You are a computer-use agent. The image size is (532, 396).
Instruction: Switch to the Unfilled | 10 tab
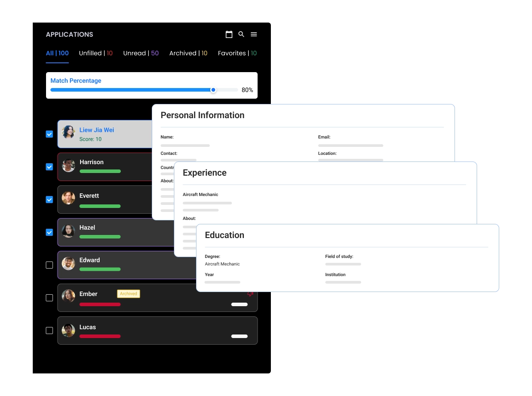pyautogui.click(x=96, y=53)
